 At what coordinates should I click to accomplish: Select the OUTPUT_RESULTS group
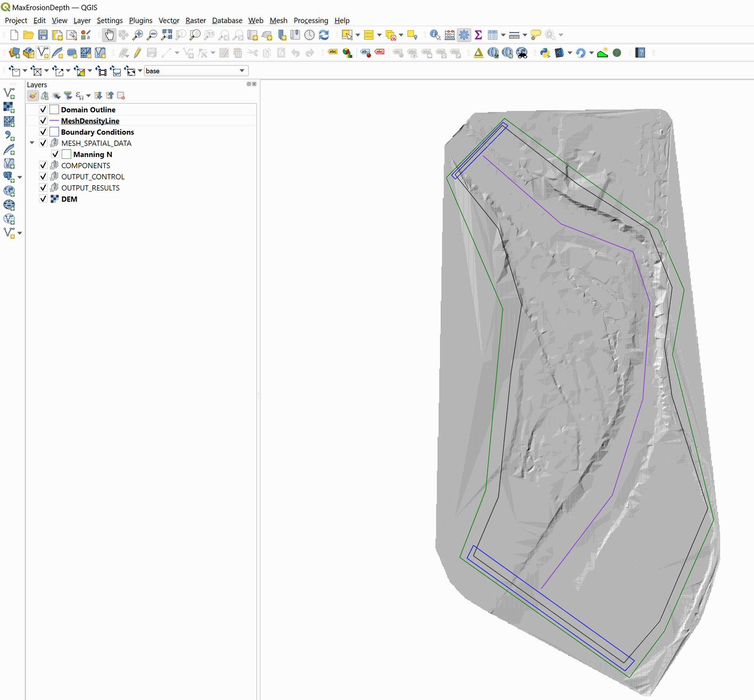pyautogui.click(x=90, y=188)
